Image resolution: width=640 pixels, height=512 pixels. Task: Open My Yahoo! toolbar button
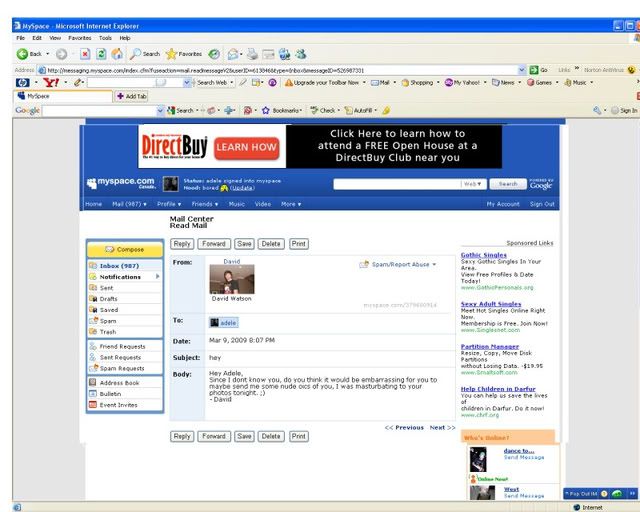(462, 82)
